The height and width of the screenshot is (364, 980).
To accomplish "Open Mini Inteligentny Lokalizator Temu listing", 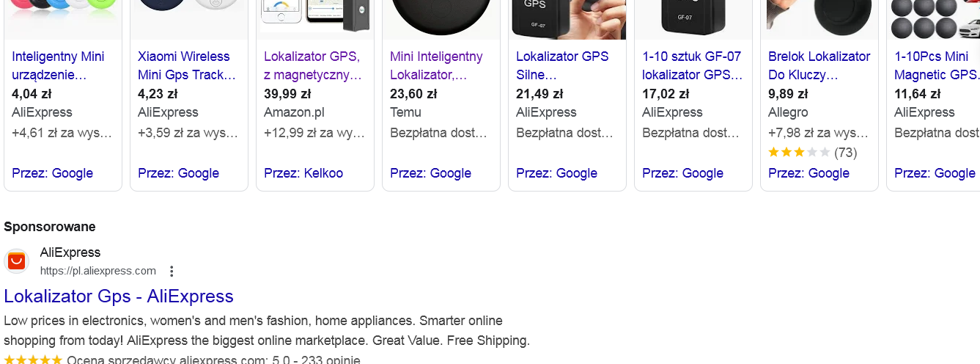I will 436,65.
